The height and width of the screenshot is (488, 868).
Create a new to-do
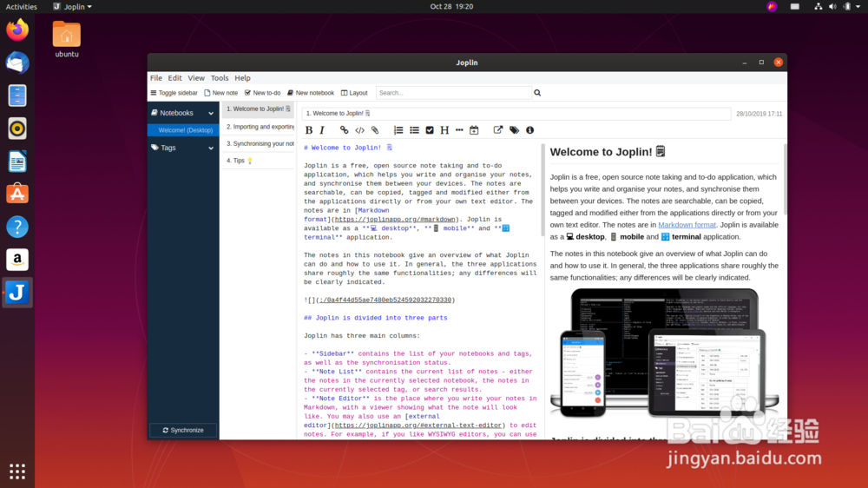point(262,93)
